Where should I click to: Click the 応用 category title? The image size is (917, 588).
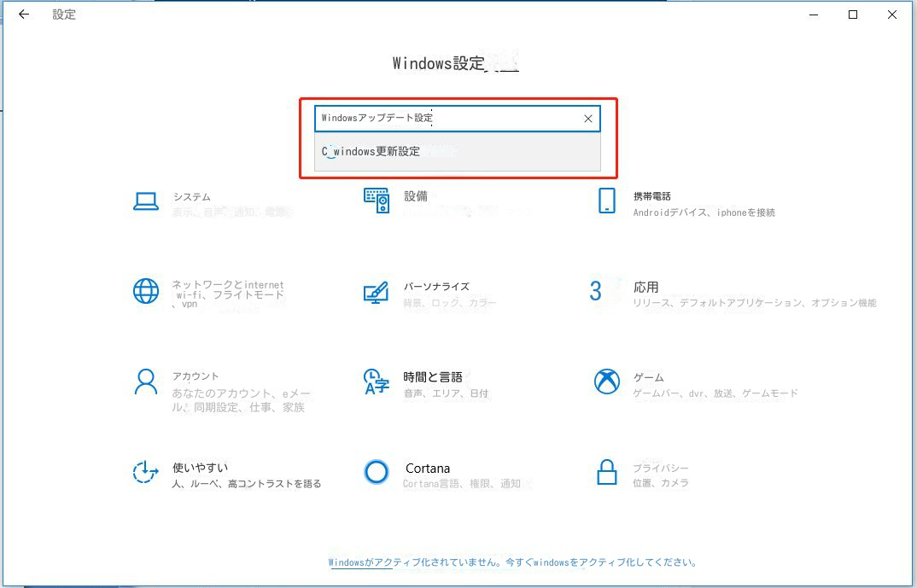645,287
